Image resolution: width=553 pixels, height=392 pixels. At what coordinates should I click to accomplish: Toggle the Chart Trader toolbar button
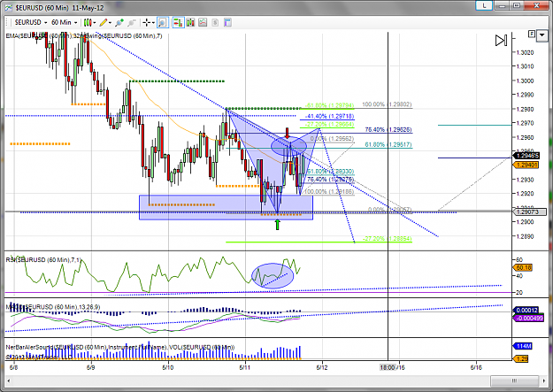click(179, 23)
